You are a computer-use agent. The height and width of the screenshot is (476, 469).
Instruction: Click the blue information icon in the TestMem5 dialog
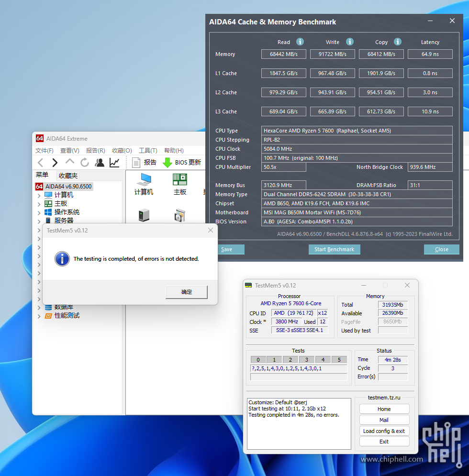pos(62,259)
